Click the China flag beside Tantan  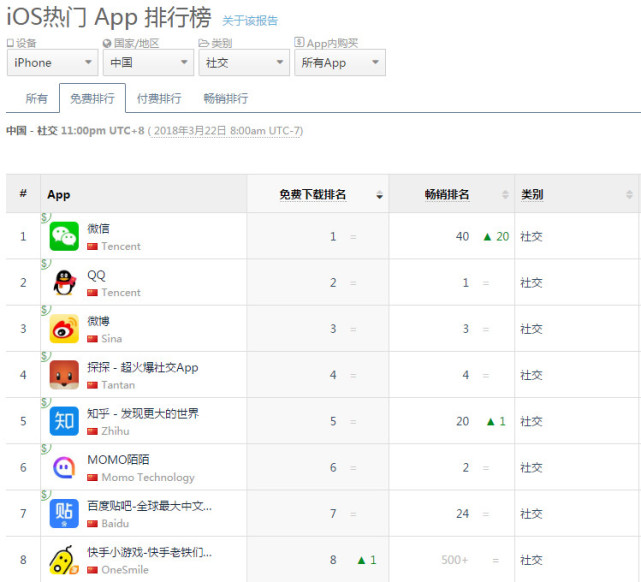92,385
